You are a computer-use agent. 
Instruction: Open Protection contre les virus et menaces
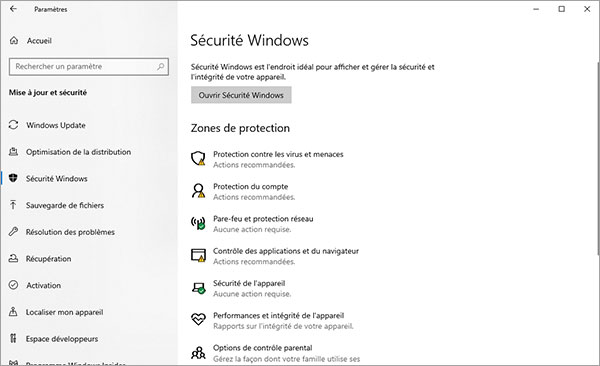pyautogui.click(x=278, y=154)
